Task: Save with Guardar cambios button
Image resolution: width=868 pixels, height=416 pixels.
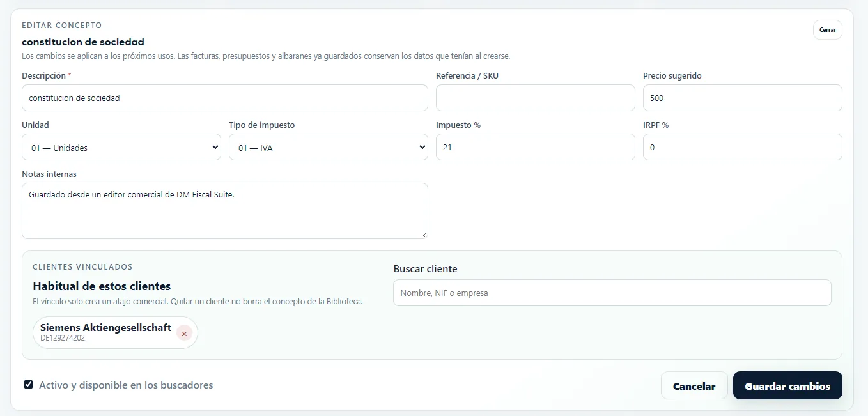Action: tap(787, 386)
